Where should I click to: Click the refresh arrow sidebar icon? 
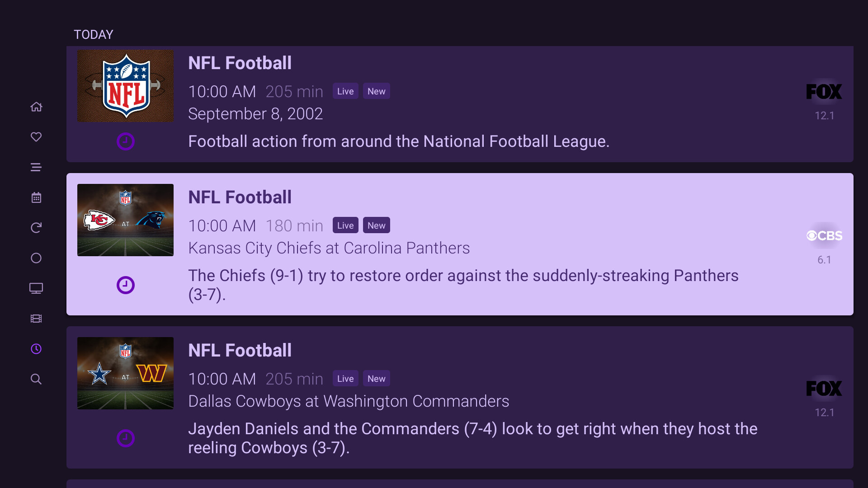tap(36, 228)
